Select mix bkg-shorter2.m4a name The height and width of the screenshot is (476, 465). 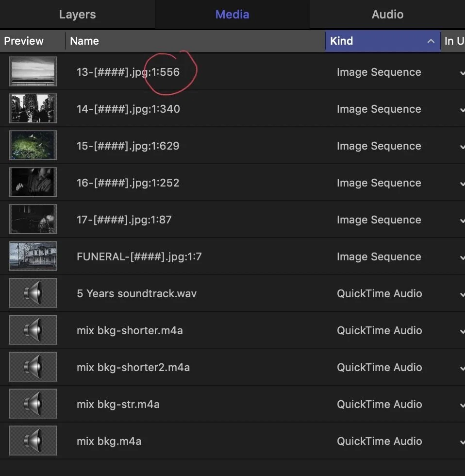point(133,368)
